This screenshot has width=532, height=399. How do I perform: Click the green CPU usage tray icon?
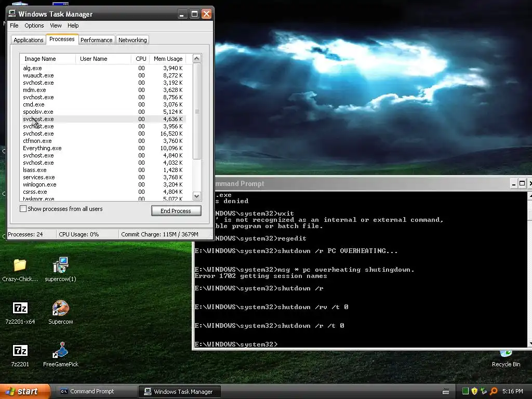coord(465,391)
